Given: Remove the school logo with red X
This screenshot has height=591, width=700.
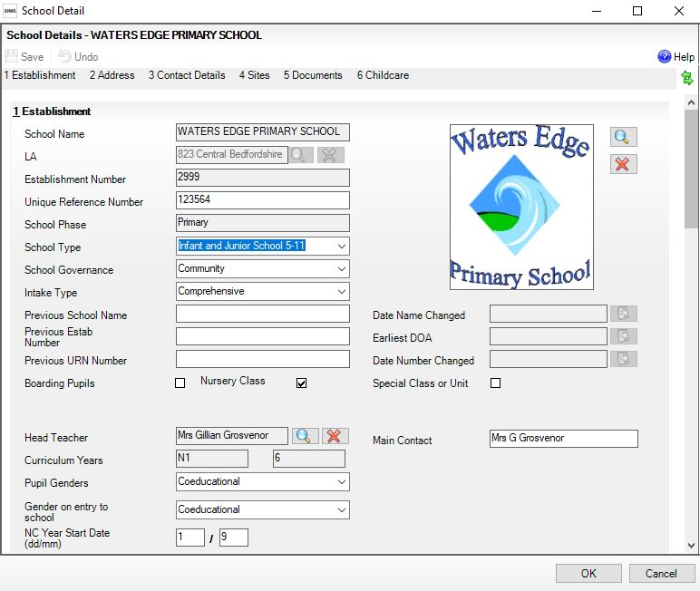Looking at the screenshot, I should [623, 164].
